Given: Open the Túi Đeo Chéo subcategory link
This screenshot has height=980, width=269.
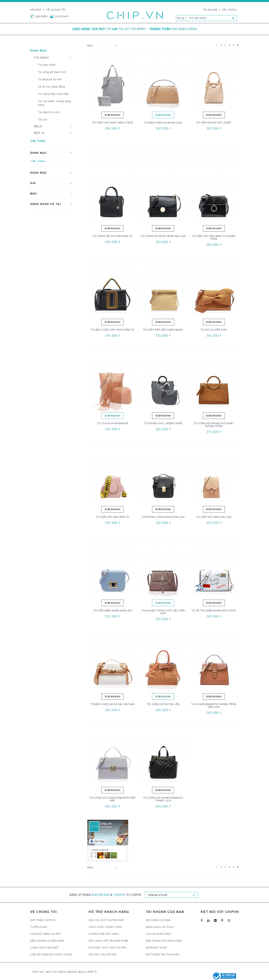Looking at the screenshot, I should click(x=46, y=65).
